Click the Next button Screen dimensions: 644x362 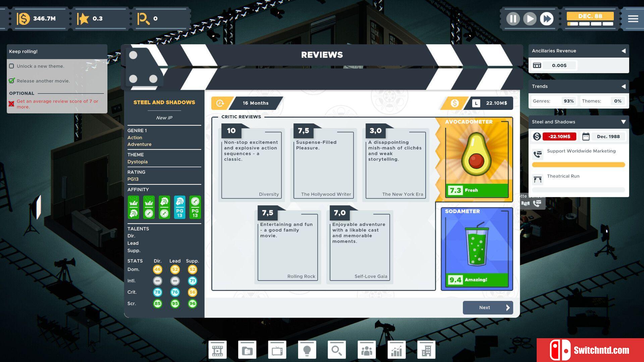click(488, 307)
